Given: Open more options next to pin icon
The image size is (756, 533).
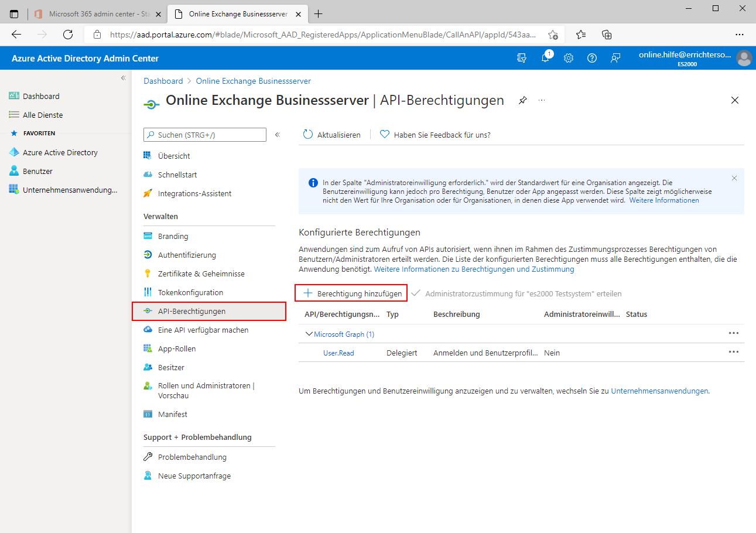Looking at the screenshot, I should pos(542,100).
